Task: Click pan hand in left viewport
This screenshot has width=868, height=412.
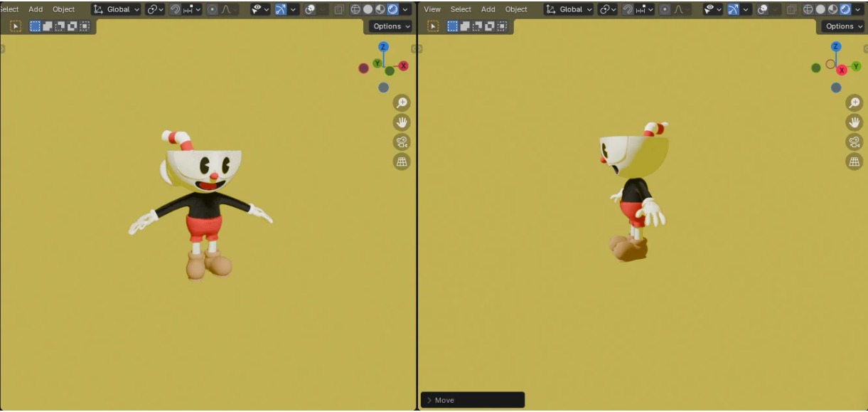Action: click(402, 122)
